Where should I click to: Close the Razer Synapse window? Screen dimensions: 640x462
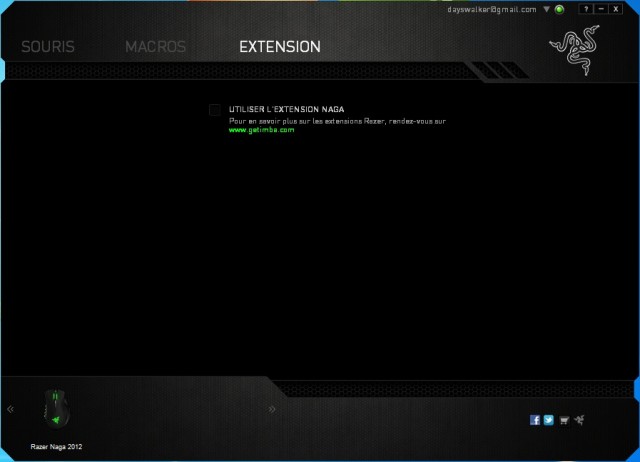coord(616,9)
